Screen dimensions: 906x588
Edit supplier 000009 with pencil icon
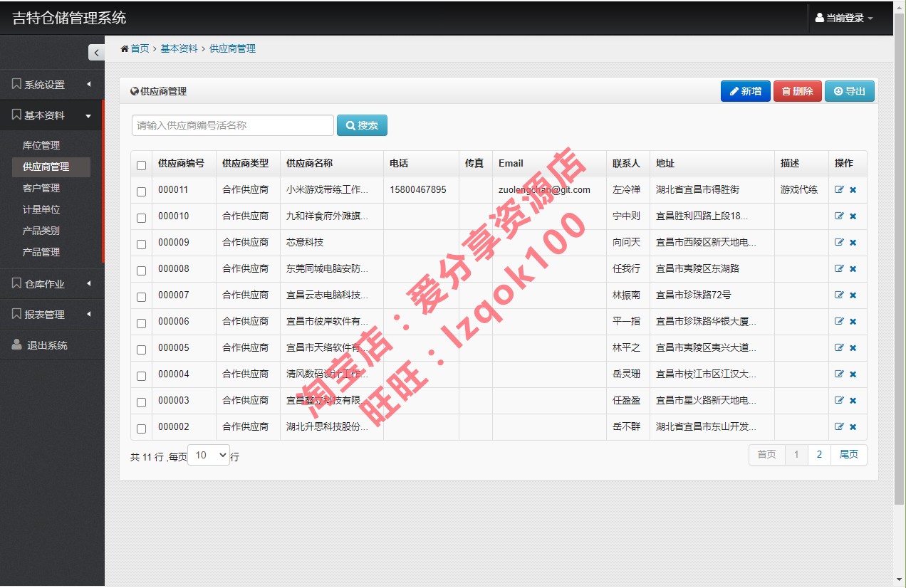pyautogui.click(x=839, y=243)
